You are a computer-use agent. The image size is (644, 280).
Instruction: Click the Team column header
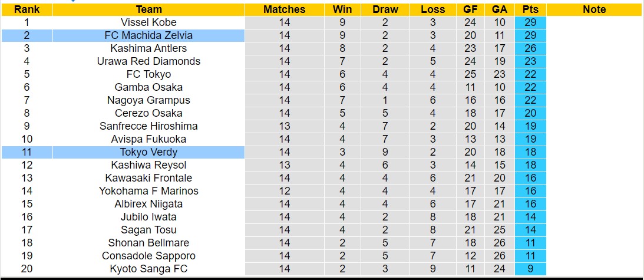click(x=148, y=9)
